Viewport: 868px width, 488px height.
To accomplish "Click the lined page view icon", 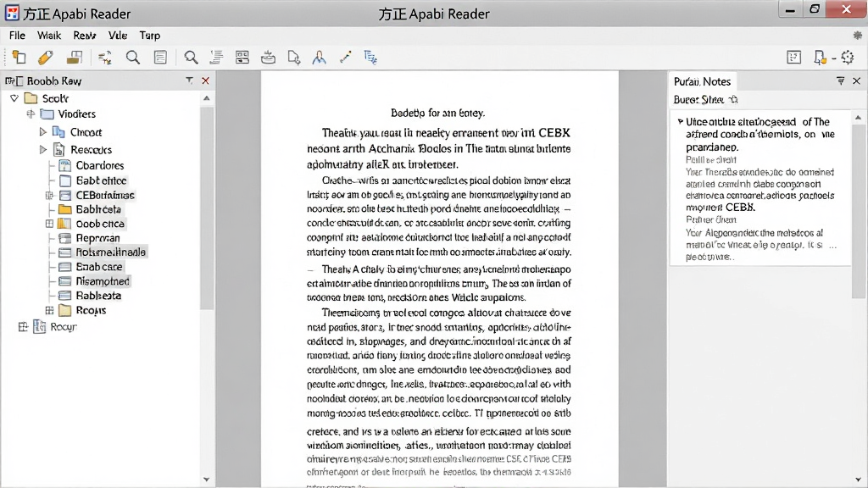I will (160, 58).
